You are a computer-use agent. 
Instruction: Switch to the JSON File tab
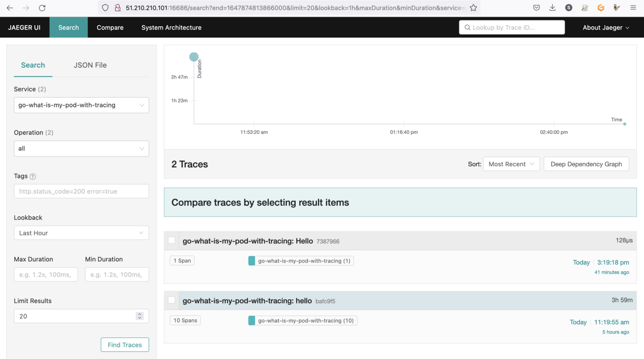pyautogui.click(x=90, y=65)
